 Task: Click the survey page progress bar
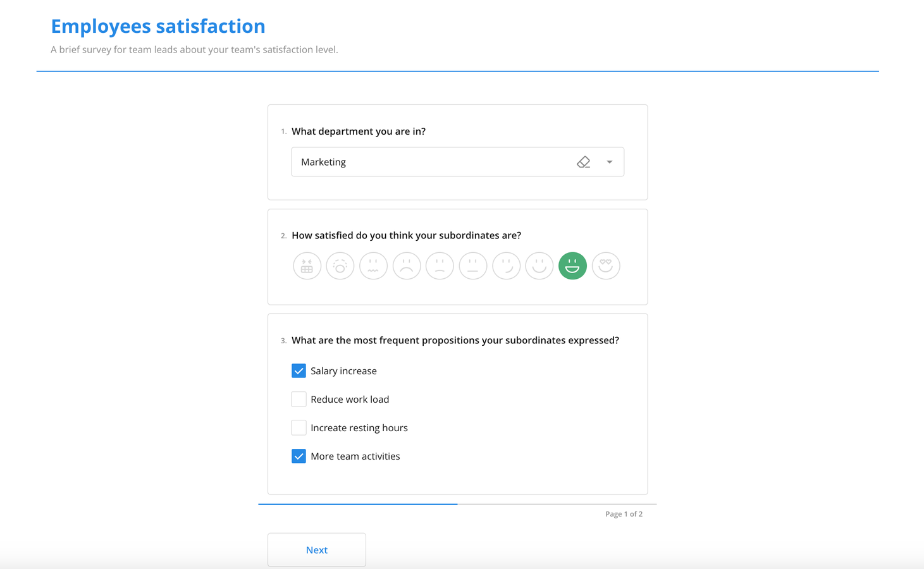pyautogui.click(x=457, y=504)
